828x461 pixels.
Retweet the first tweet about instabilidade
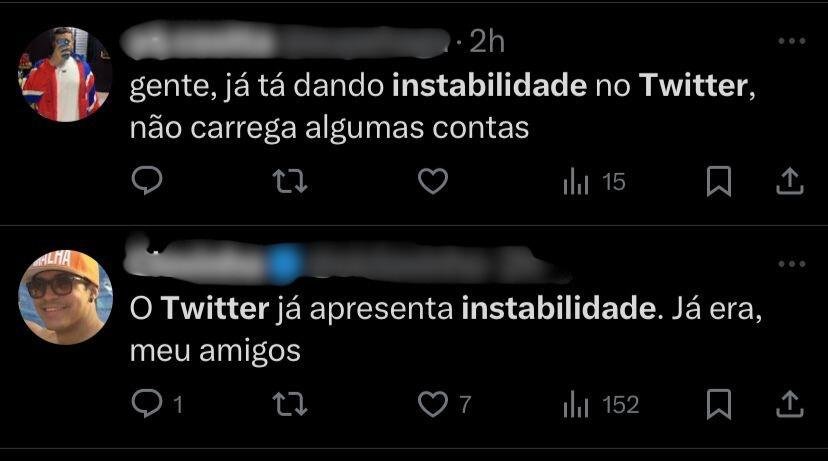pyautogui.click(x=290, y=181)
